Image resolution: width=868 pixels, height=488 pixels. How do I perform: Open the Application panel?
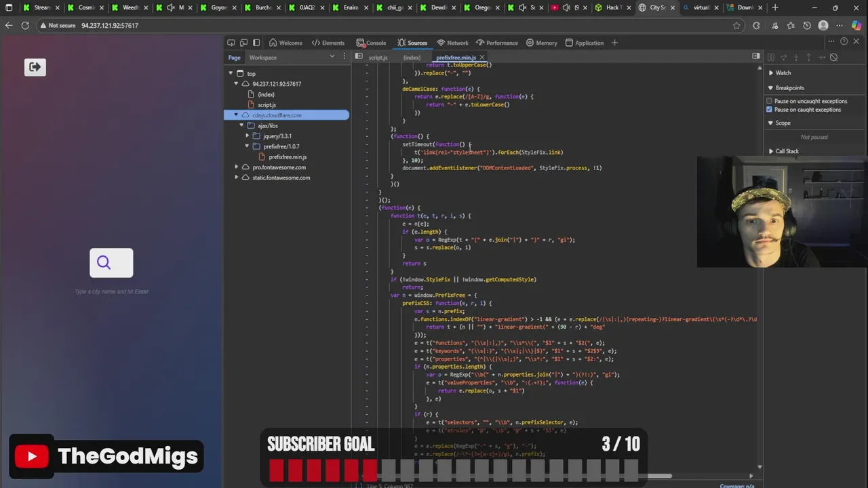click(584, 43)
